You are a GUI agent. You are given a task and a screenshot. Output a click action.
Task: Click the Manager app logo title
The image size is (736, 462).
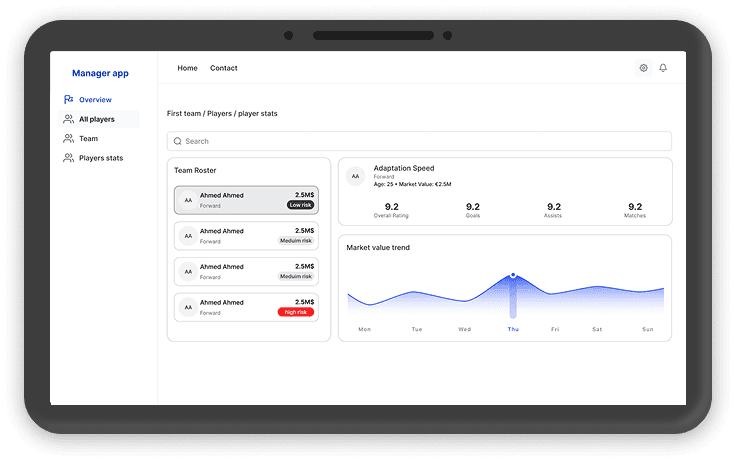point(100,73)
